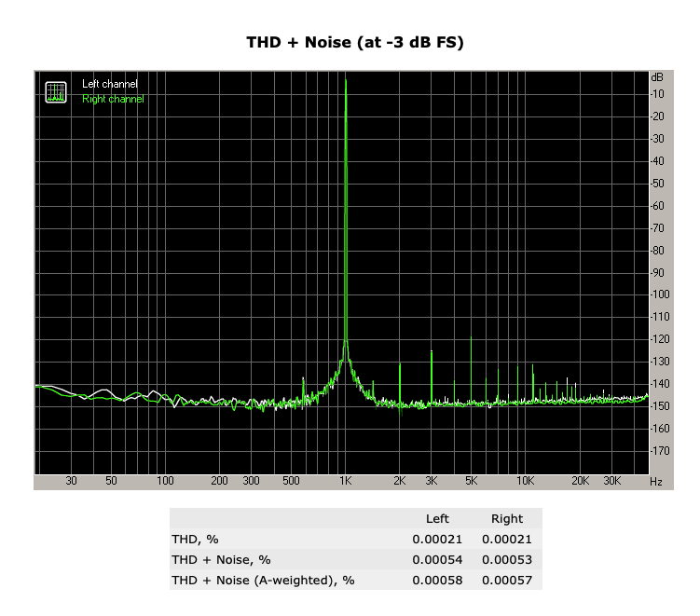Select the 'Right channel' legend label
This screenshot has height=616, width=700.
click(x=113, y=99)
